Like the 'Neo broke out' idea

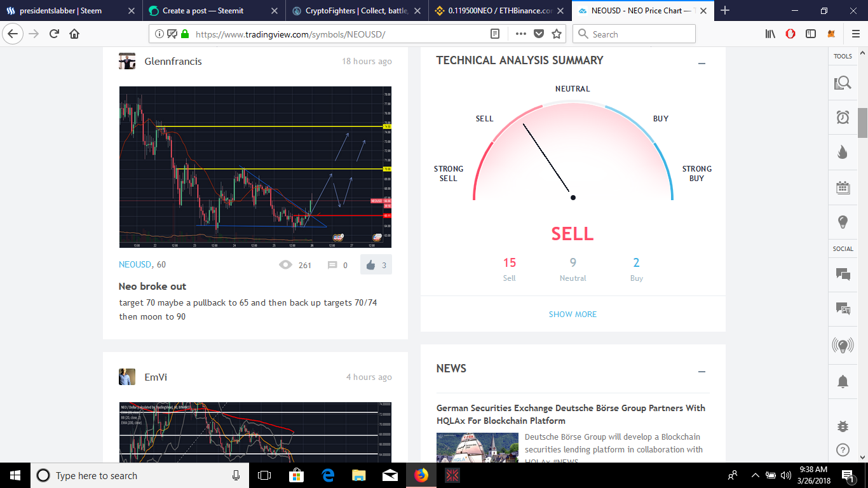point(376,265)
